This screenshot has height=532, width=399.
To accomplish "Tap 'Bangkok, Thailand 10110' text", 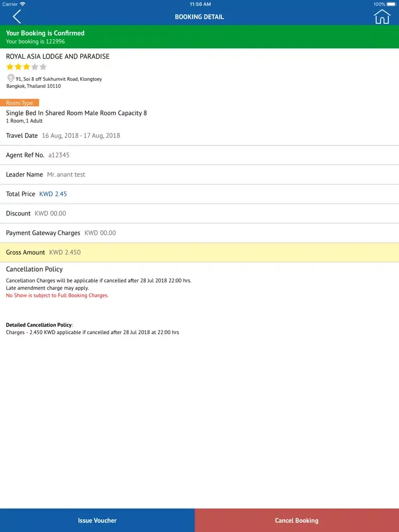I will point(34,86).
